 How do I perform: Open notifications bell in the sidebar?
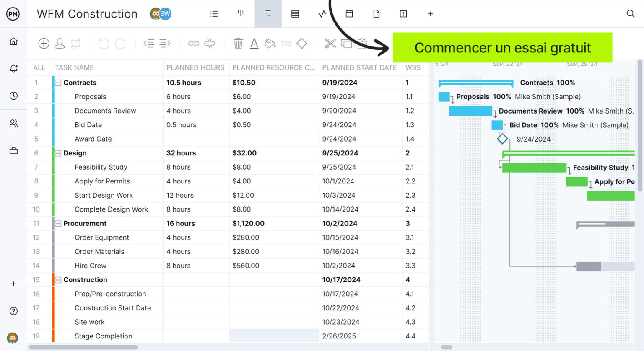click(x=13, y=68)
